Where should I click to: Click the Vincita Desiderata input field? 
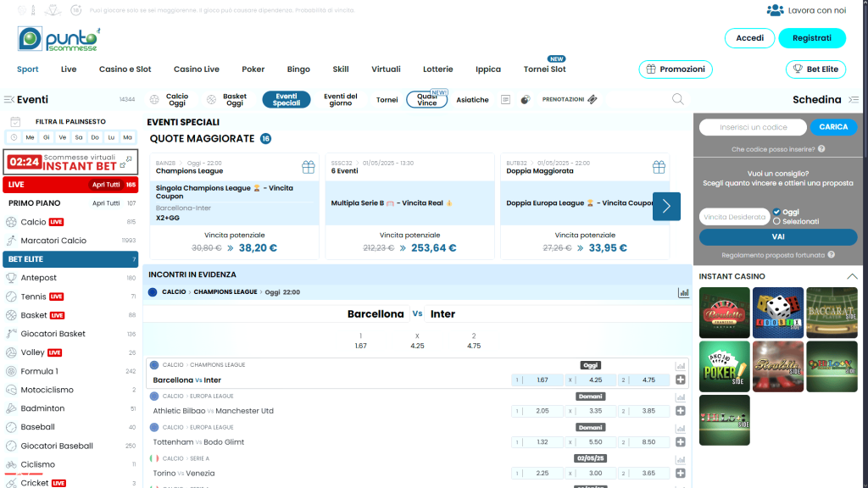(734, 218)
